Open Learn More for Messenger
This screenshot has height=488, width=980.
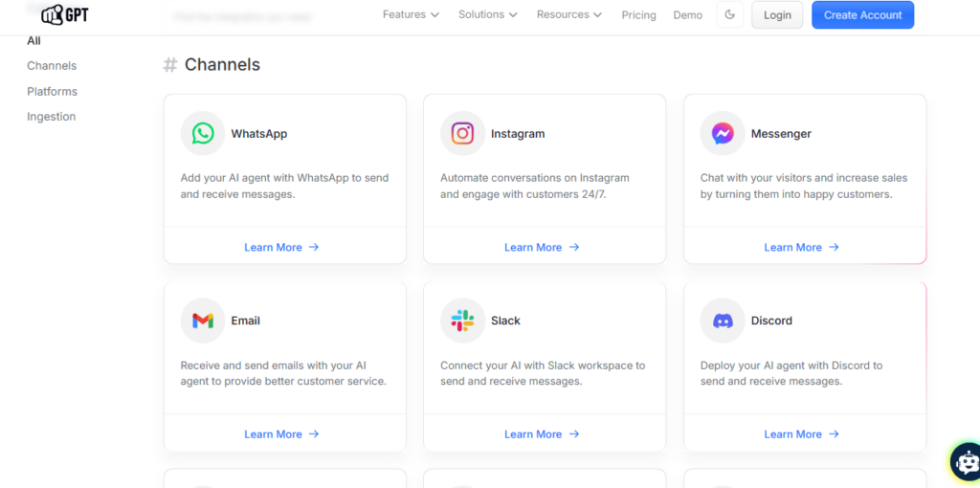click(802, 247)
